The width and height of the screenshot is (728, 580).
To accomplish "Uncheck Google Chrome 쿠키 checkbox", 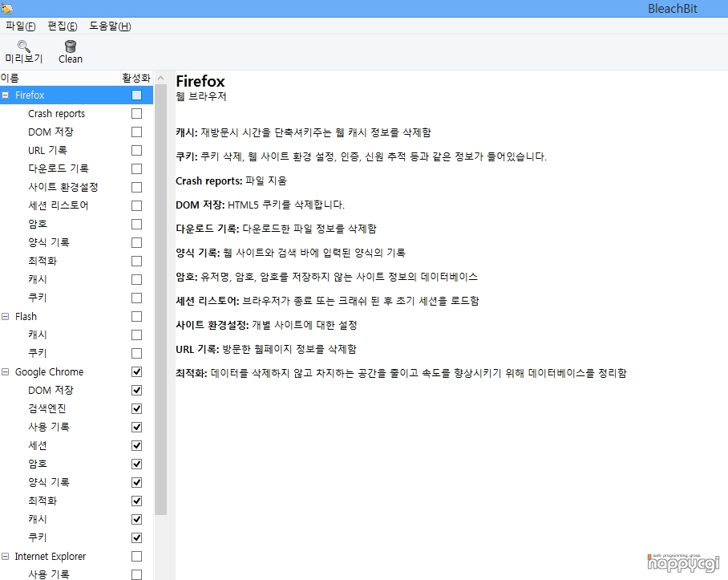I will tap(136, 537).
